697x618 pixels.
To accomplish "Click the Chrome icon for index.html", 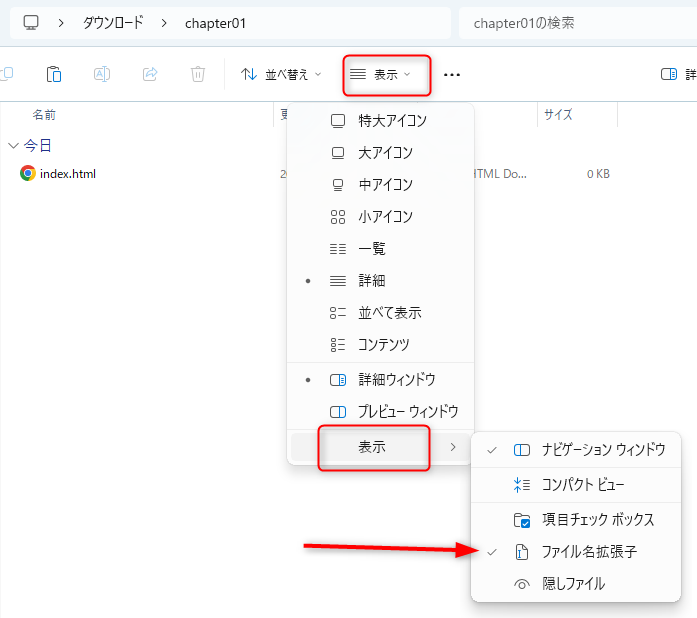I will (28, 173).
